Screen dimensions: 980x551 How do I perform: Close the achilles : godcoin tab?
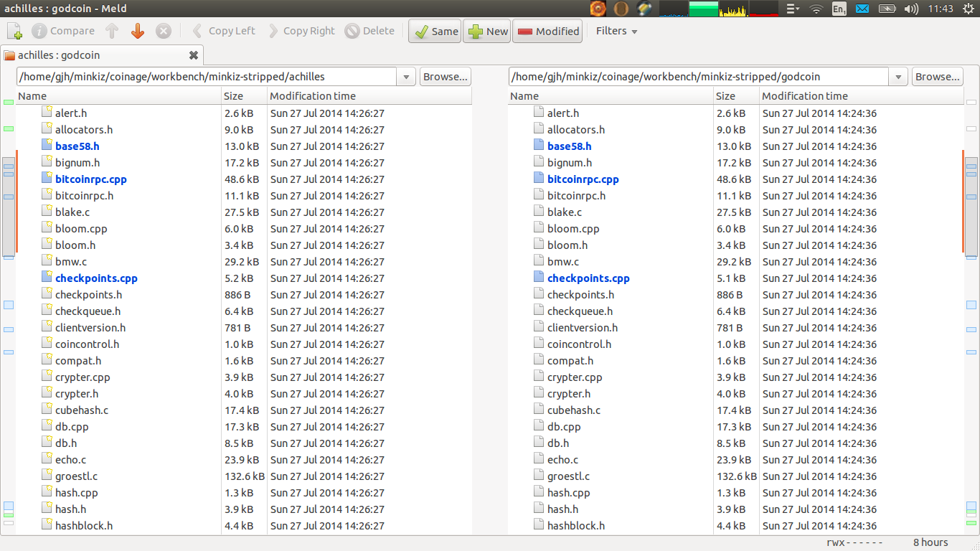[193, 55]
